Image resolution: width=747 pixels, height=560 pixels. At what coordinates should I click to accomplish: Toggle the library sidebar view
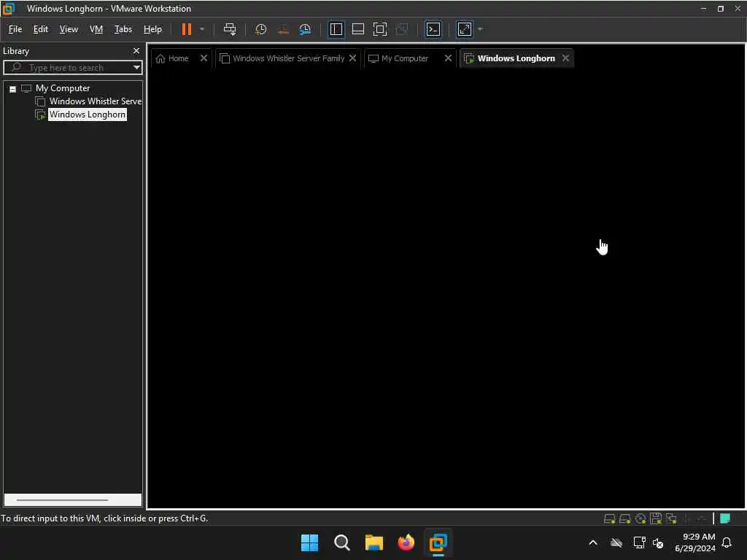click(x=336, y=29)
